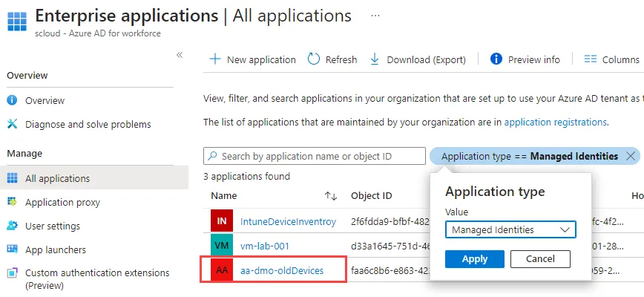Click the AA badge for aa-dmo-oldDevices
Image resolution: width=644 pixels, height=297 pixels.
222,270
